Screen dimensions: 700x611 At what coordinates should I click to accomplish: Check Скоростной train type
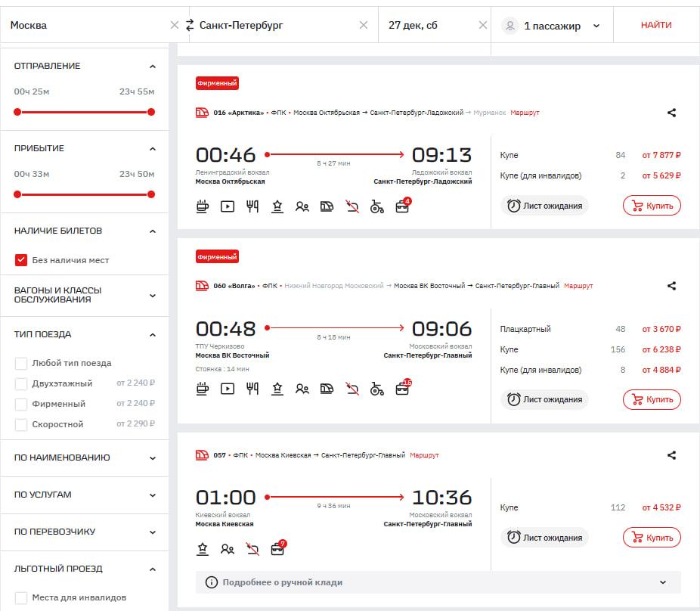coord(21,424)
